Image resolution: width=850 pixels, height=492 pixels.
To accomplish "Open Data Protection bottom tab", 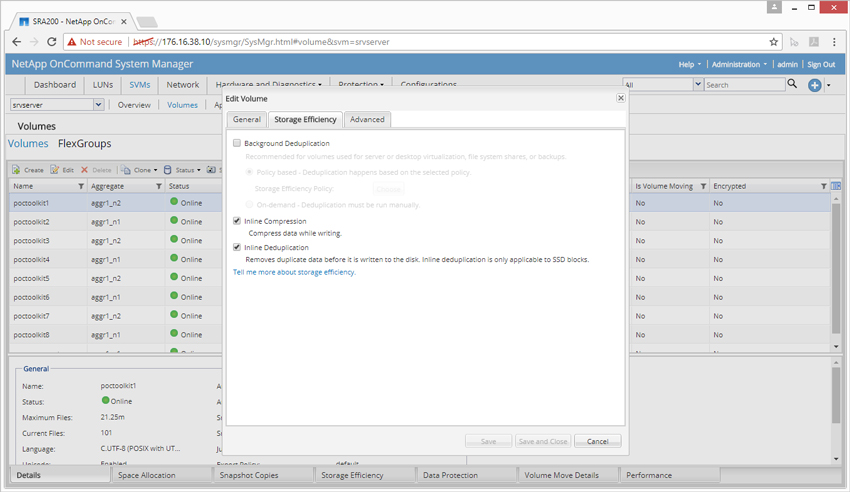I will tap(466, 475).
